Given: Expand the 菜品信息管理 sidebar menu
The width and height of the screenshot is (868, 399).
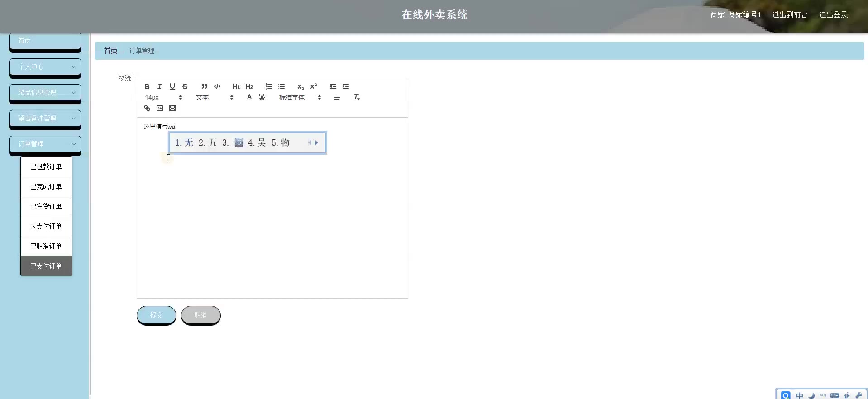Looking at the screenshot, I should pos(45,93).
